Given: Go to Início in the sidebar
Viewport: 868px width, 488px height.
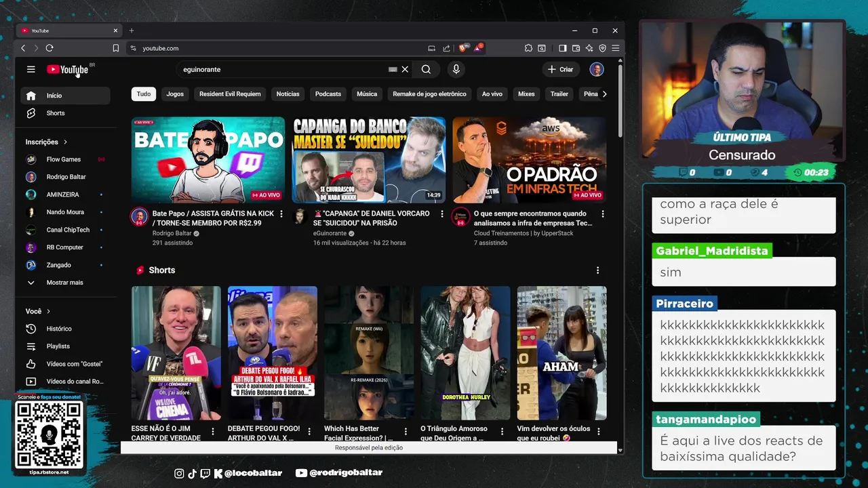Looking at the screenshot, I should click(x=65, y=96).
